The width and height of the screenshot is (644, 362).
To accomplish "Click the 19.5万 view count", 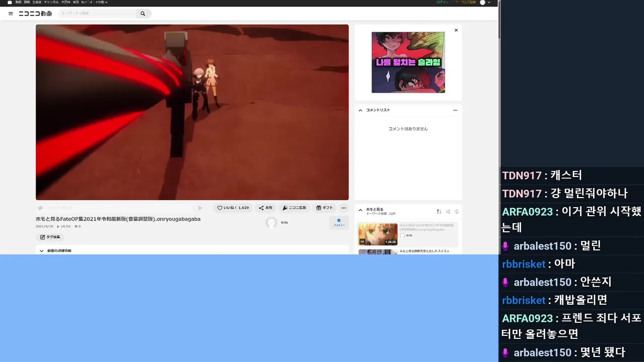I will 64,226.
